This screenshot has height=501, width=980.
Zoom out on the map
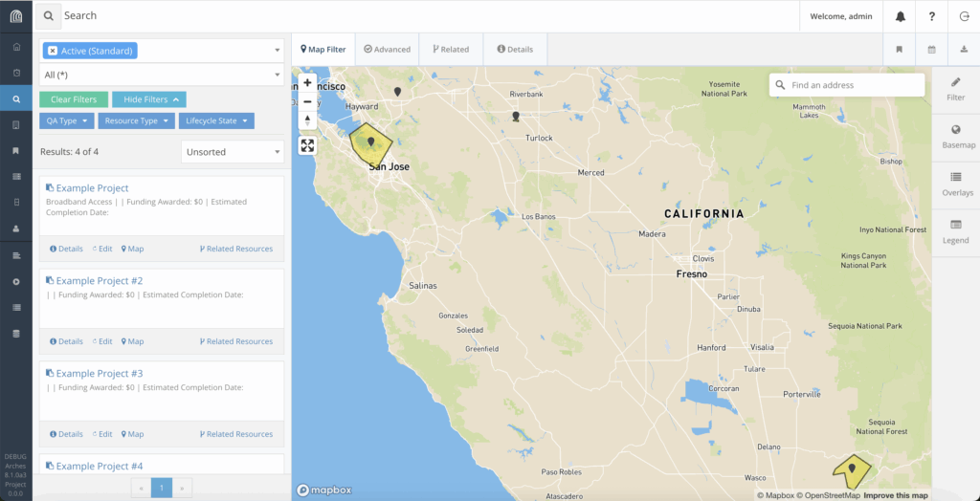point(307,101)
